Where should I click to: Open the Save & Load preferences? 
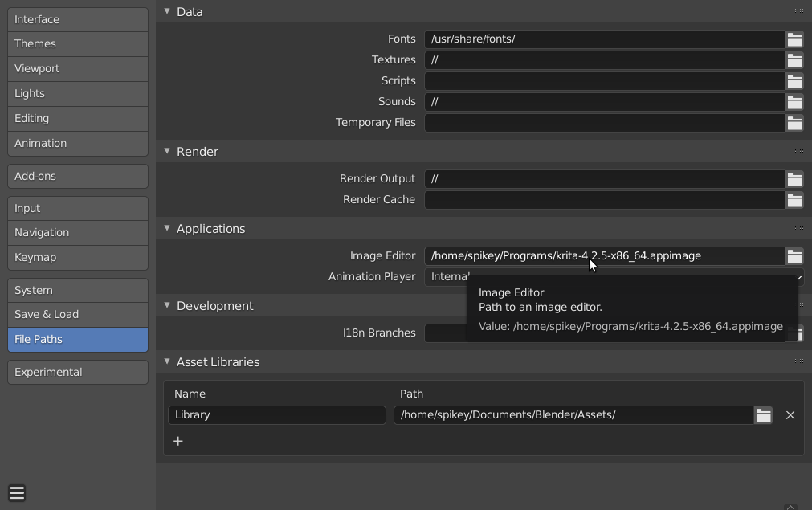[x=77, y=314]
